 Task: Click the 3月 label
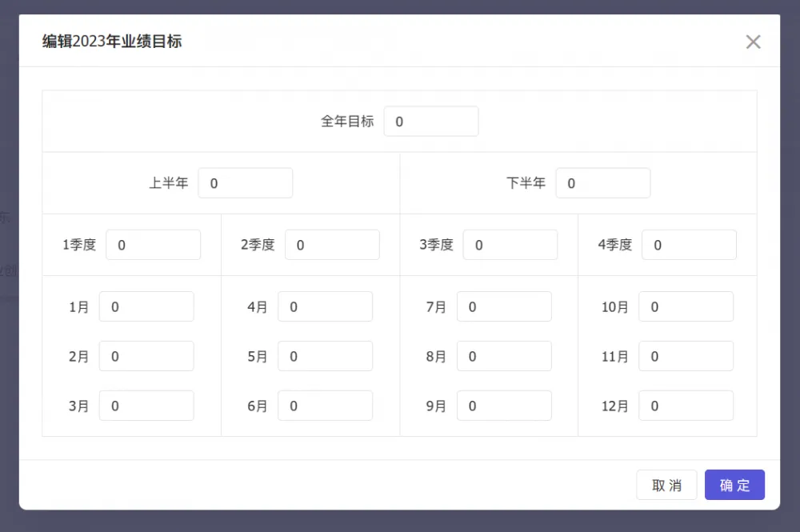(79, 406)
